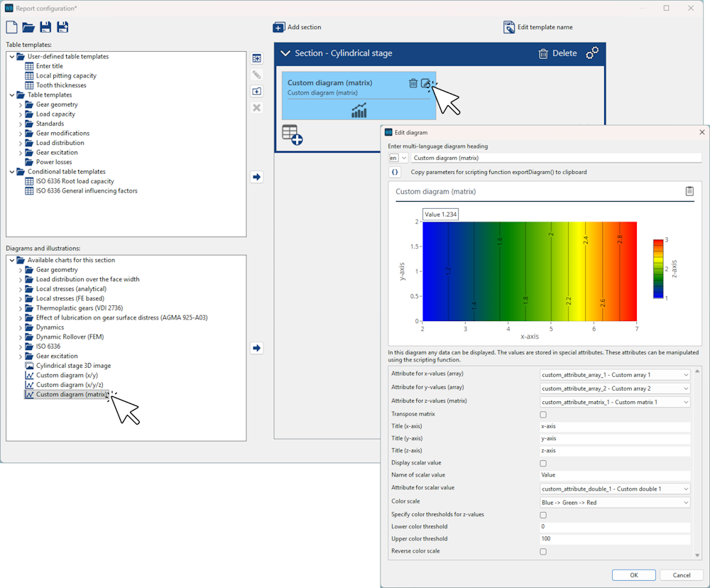This screenshot has height=588, width=710.
Task: Expand the Gear geometry table templates folder
Action: [x=21, y=104]
